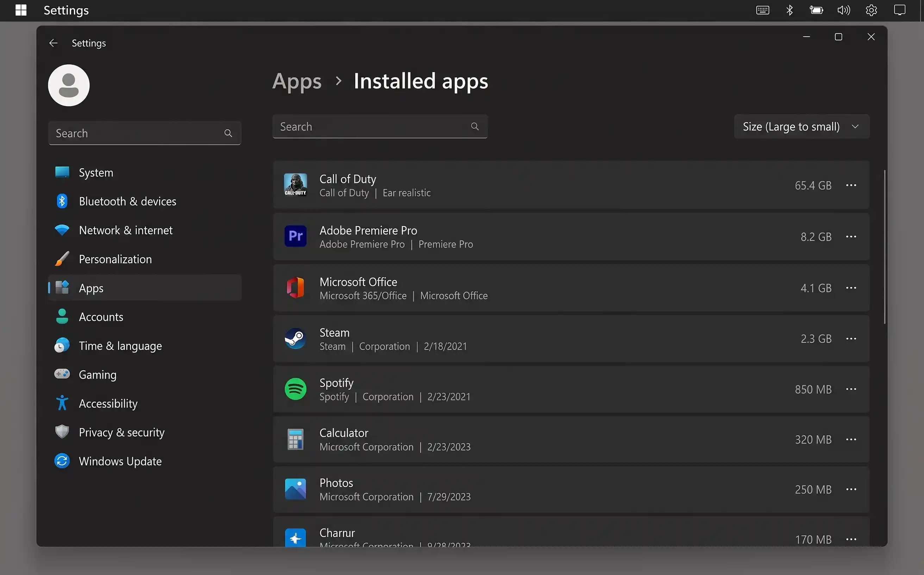This screenshot has height=575, width=924.
Task: Click the gear icon in top bar
Action: click(x=871, y=10)
